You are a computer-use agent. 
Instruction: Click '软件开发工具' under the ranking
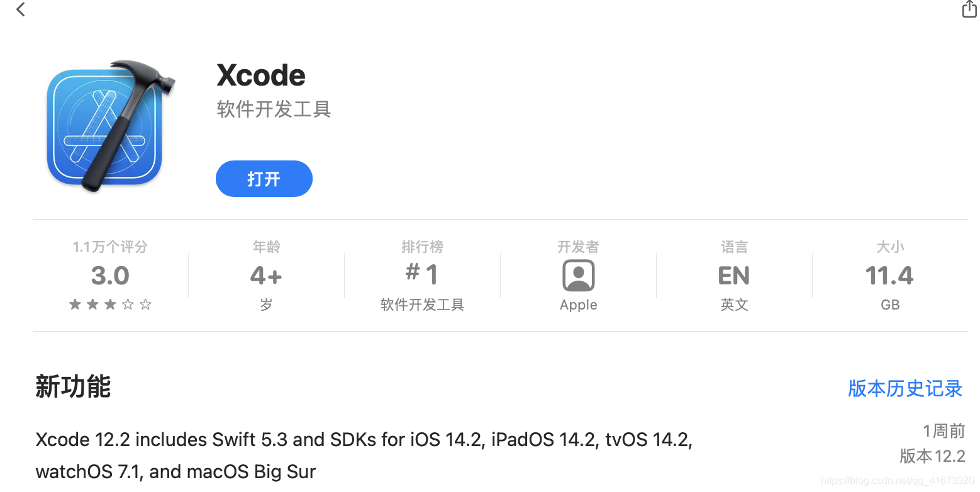tap(421, 305)
